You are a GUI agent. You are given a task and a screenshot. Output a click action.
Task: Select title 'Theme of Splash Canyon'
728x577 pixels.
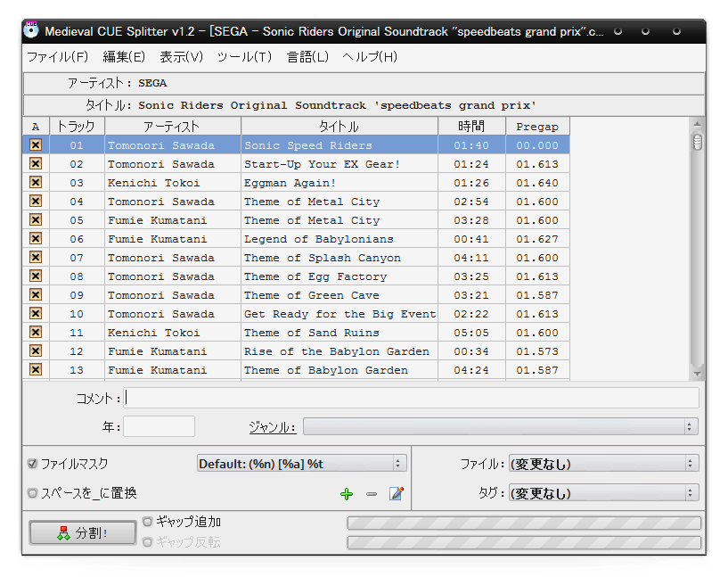pyautogui.click(x=323, y=258)
